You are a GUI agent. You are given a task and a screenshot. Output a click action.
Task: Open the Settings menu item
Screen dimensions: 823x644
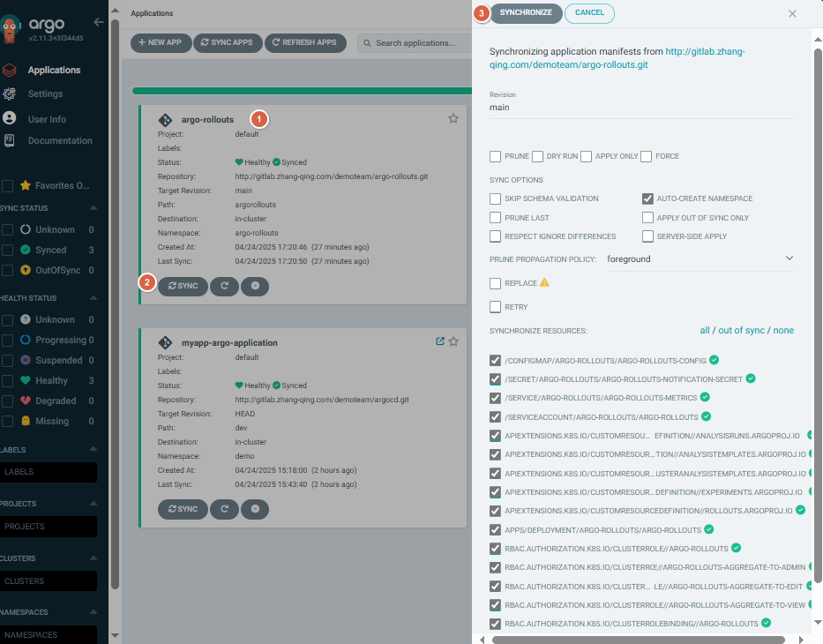coord(45,94)
